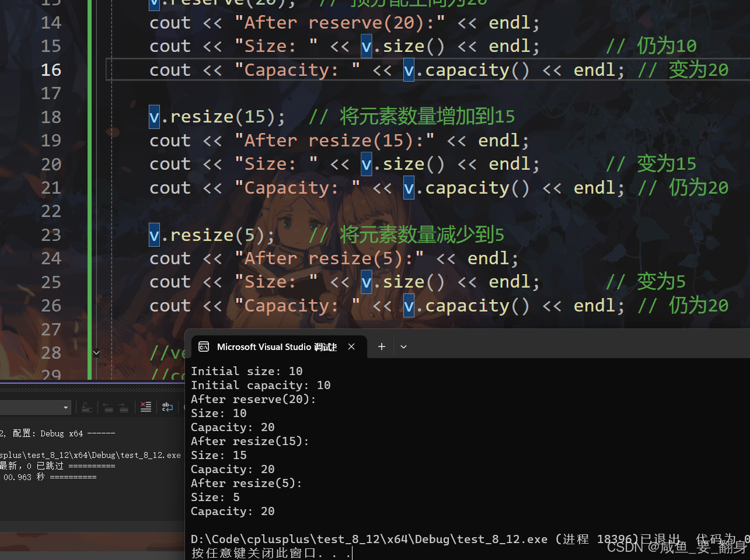Viewport: 750px width, 560px height.
Task: Expand the terminal profile dropdown chevron
Action: [403, 346]
